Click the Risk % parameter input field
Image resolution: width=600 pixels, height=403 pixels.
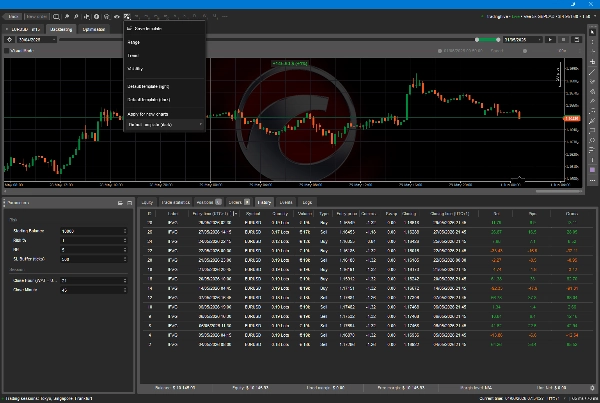(93, 240)
